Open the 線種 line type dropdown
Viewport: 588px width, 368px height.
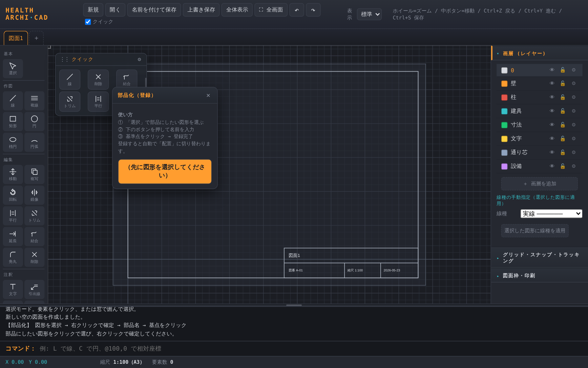pos(551,214)
